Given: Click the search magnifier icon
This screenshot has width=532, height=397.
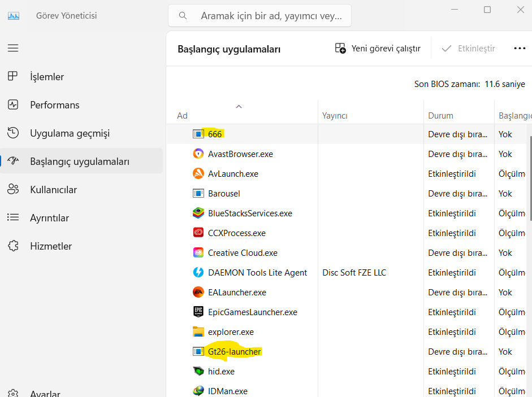Looking at the screenshot, I should (x=183, y=16).
